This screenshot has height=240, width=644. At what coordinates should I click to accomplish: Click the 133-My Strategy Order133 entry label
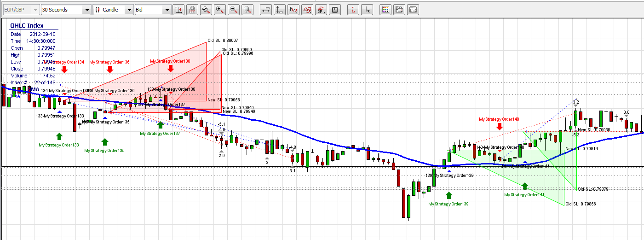click(x=60, y=116)
